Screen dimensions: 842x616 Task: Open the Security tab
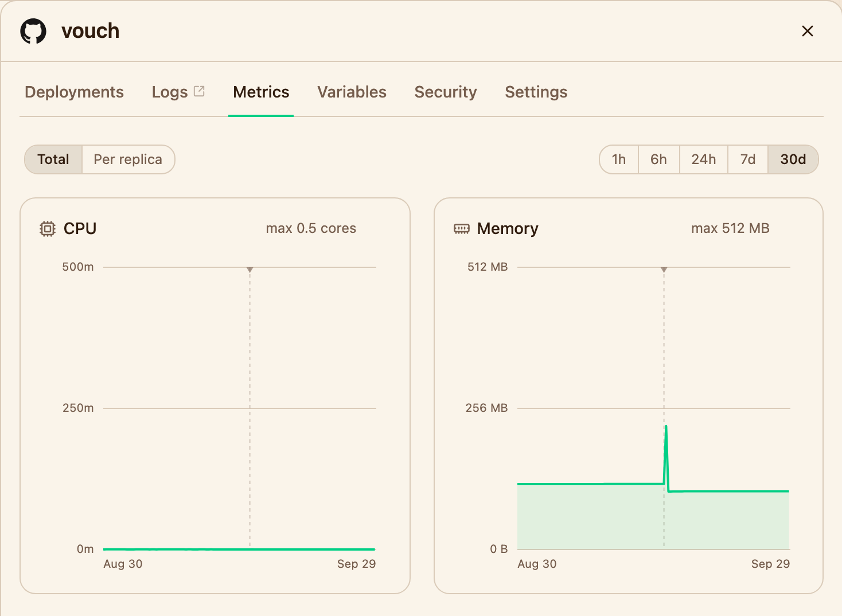pyautogui.click(x=446, y=92)
